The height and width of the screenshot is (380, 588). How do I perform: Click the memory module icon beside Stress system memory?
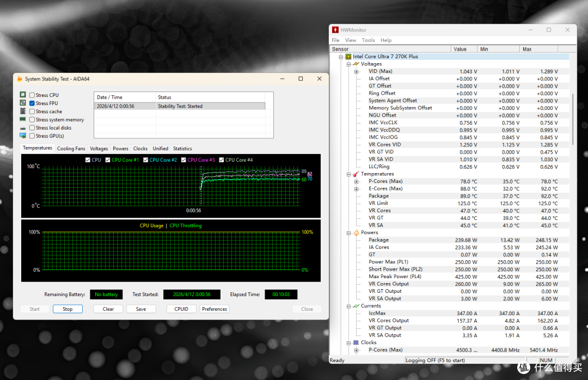point(23,119)
